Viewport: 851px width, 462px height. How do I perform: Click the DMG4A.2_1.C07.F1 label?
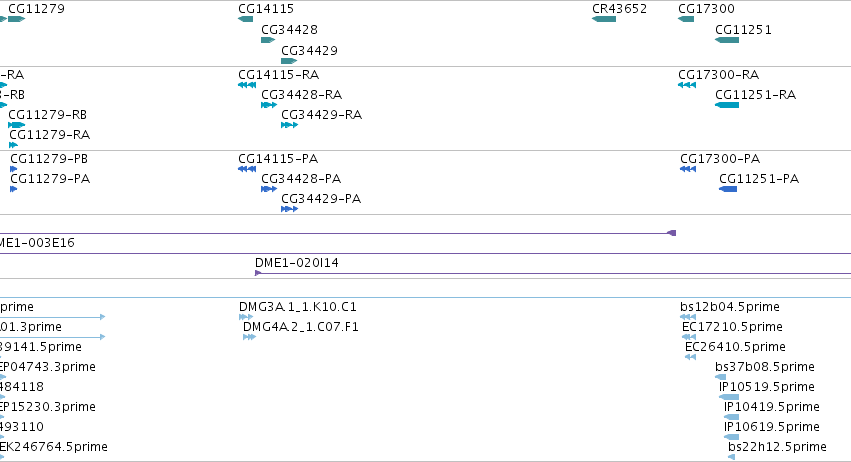click(x=301, y=327)
